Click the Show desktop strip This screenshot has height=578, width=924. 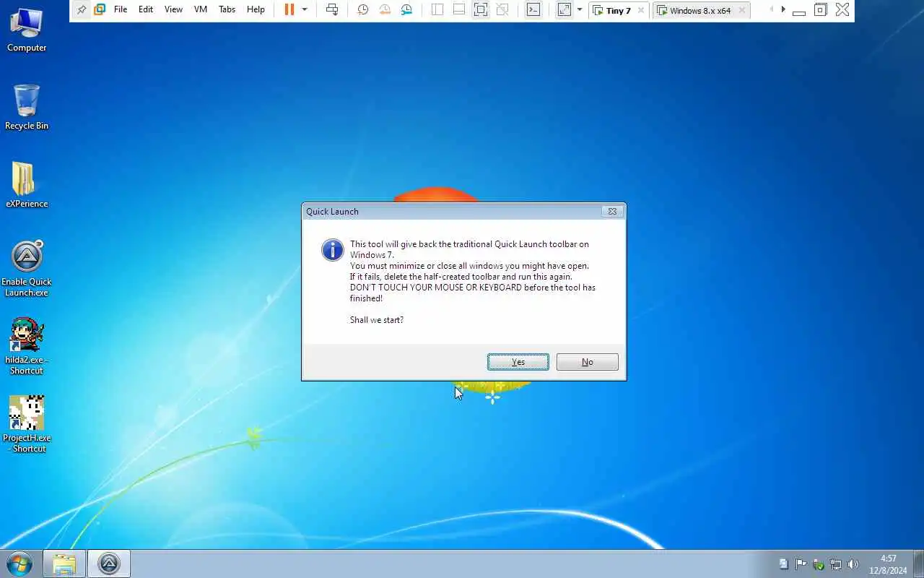click(918, 564)
